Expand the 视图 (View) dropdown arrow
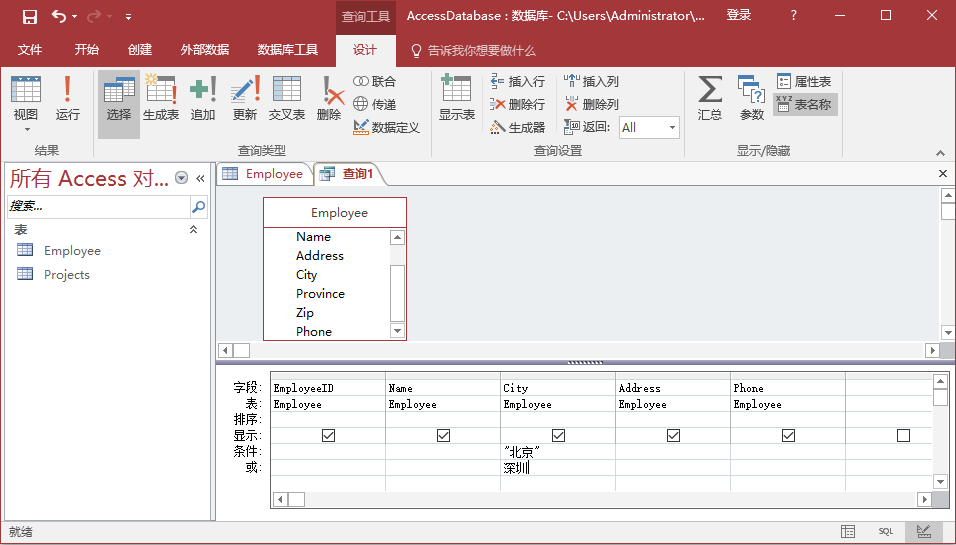Viewport: 956px width, 545px height. click(x=26, y=129)
